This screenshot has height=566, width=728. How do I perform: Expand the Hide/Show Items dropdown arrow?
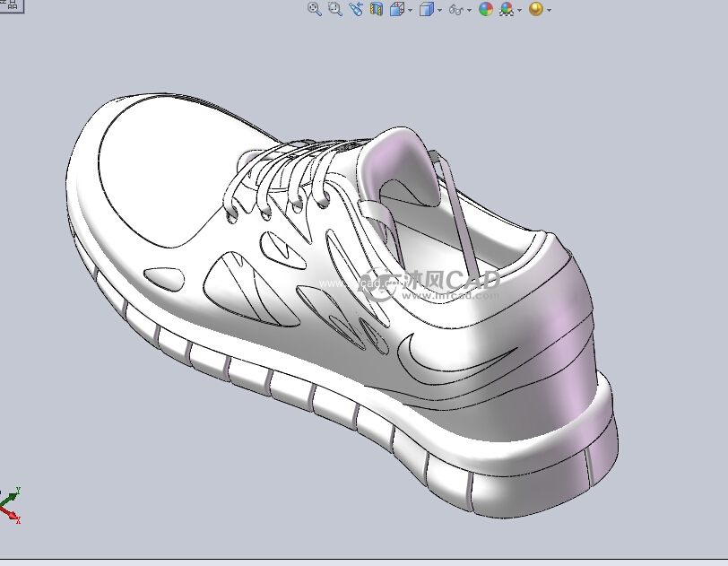470,9
